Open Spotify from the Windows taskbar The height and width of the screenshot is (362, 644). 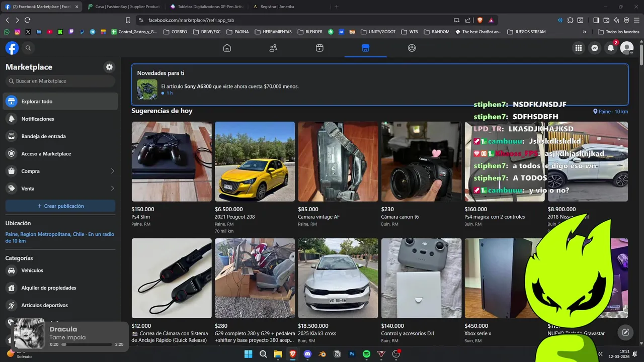(x=366, y=354)
